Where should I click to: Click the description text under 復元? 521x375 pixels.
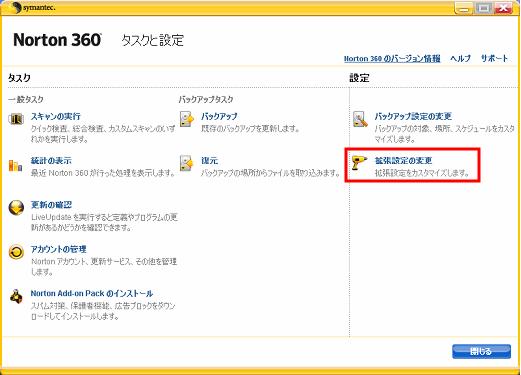tap(270, 173)
